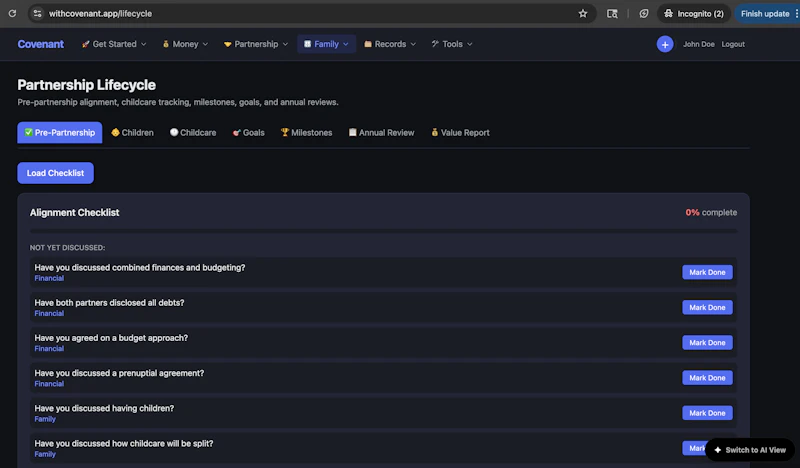Viewport: 800px width, 468px height.
Task: Click the '0% complete' indicator
Action: [711, 212]
